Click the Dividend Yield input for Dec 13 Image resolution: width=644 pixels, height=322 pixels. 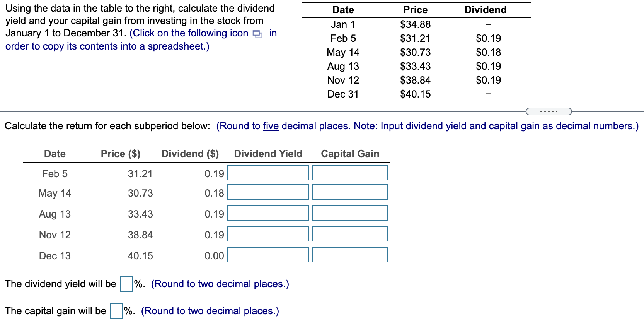tap(268, 255)
